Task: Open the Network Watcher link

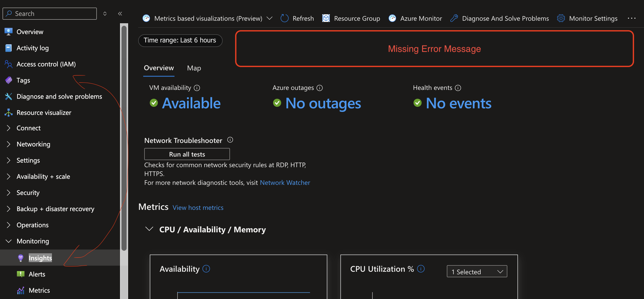Action: pyautogui.click(x=285, y=182)
